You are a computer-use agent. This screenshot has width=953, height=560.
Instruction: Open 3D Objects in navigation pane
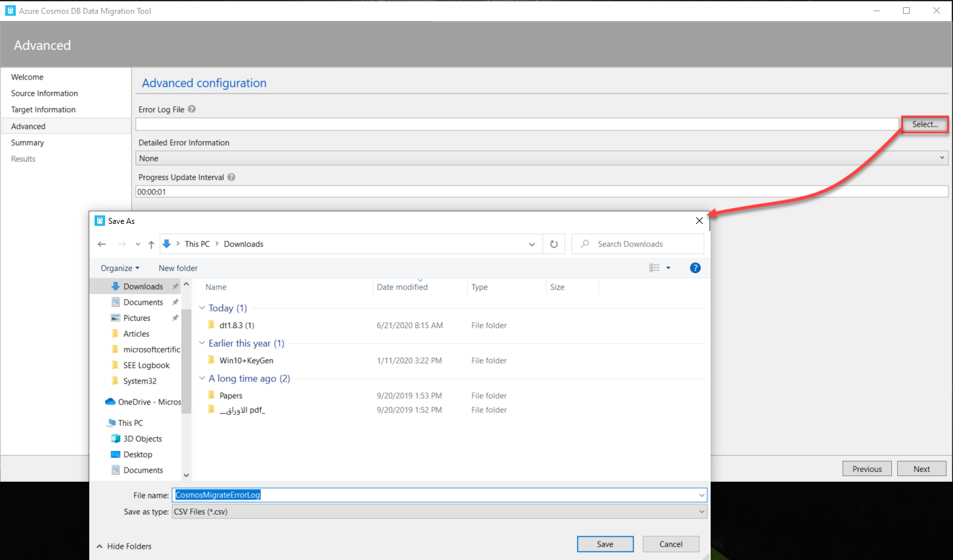coord(142,439)
